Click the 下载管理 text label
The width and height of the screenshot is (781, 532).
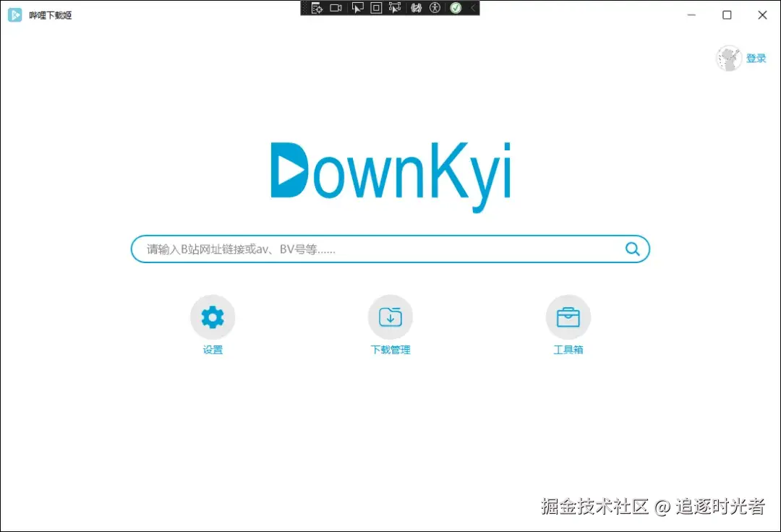(x=390, y=350)
